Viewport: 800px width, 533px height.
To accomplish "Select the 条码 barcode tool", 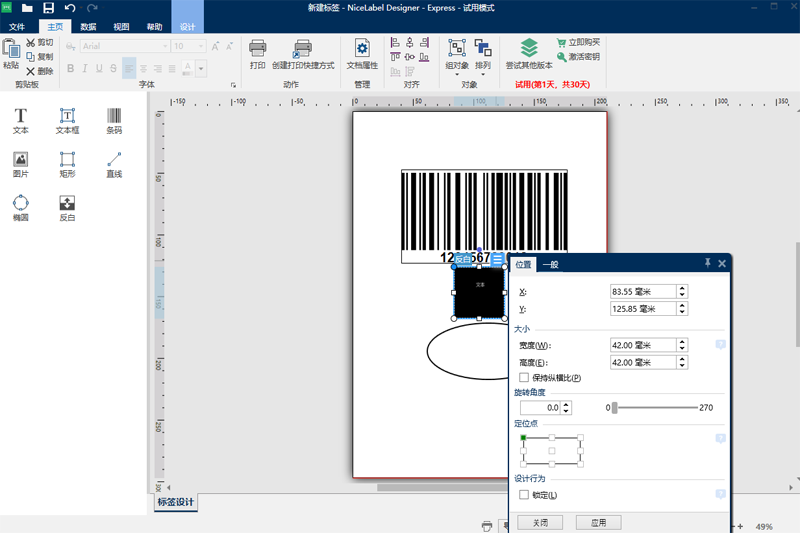I will [114, 121].
